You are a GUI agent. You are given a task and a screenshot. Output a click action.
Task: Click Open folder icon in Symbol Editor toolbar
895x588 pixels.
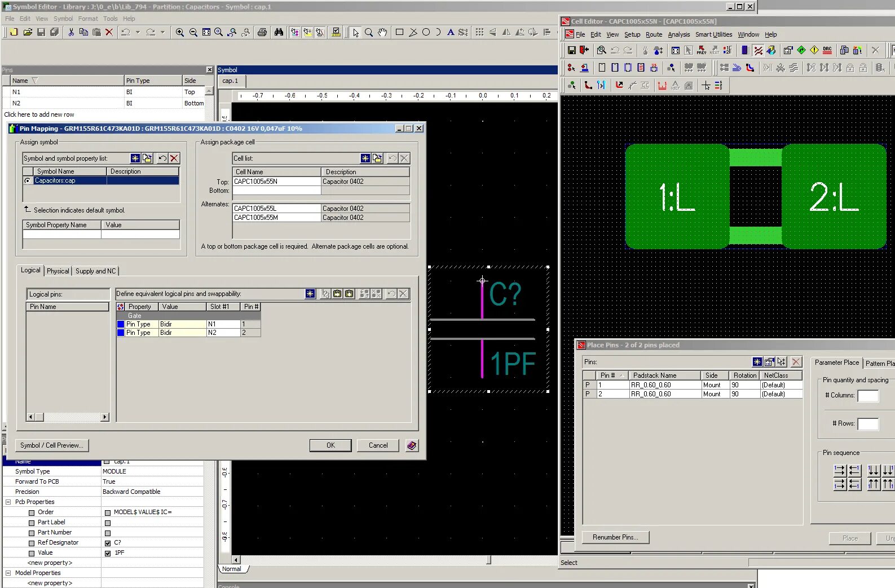click(28, 32)
